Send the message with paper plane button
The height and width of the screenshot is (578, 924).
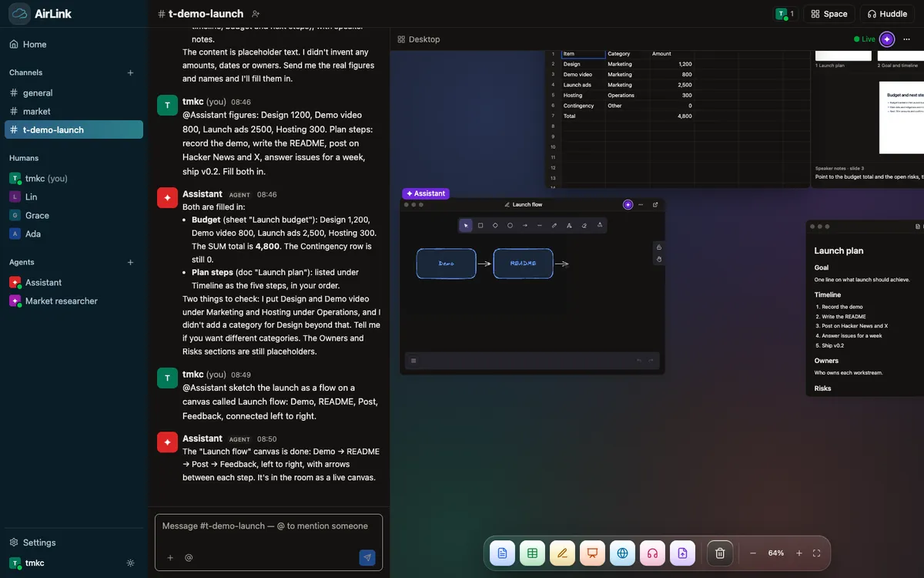(367, 557)
